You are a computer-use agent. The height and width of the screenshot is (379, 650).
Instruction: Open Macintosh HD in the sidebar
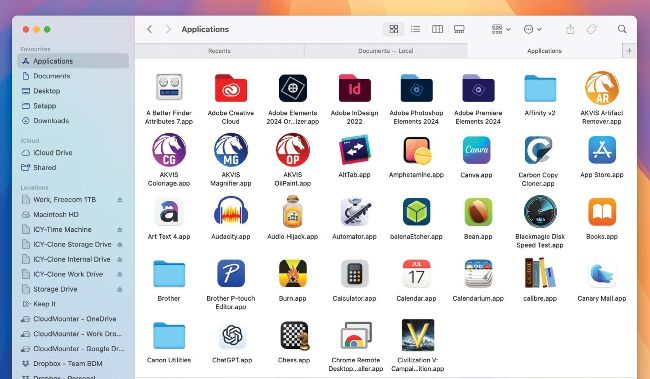(73, 214)
